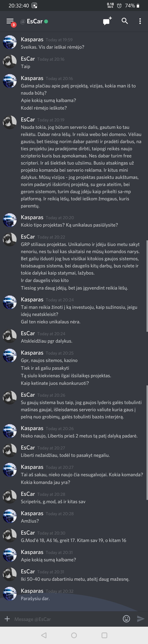148x644 pixels.
Task: Tap the new group DM icon
Action: pos(107,21)
